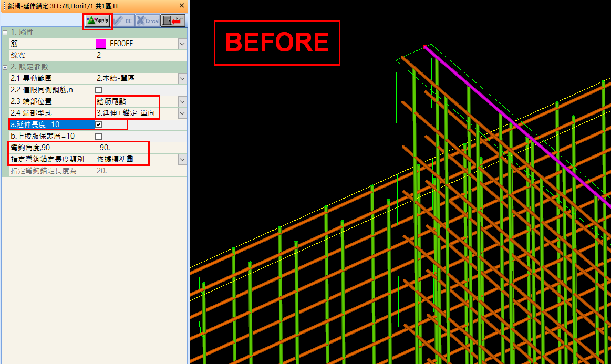Toggle the 2.2 僅限同側鋼筋 checkbox

click(99, 90)
